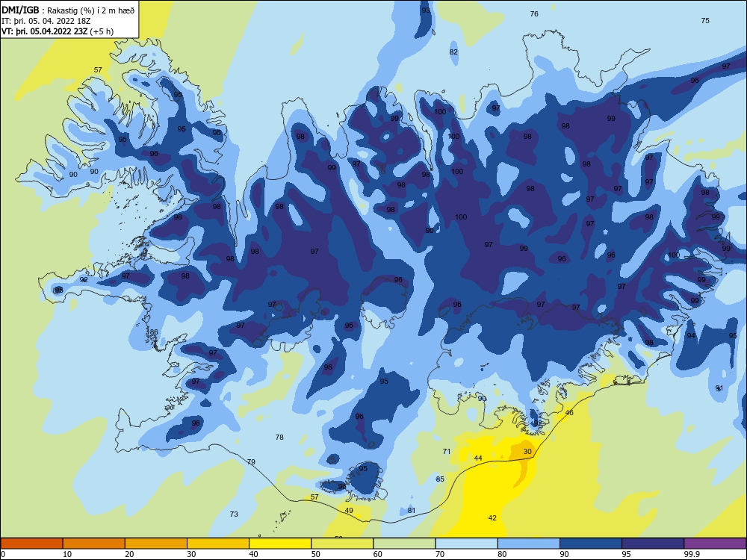
Task: Click the '50' legend scale label
Action: (315, 554)
